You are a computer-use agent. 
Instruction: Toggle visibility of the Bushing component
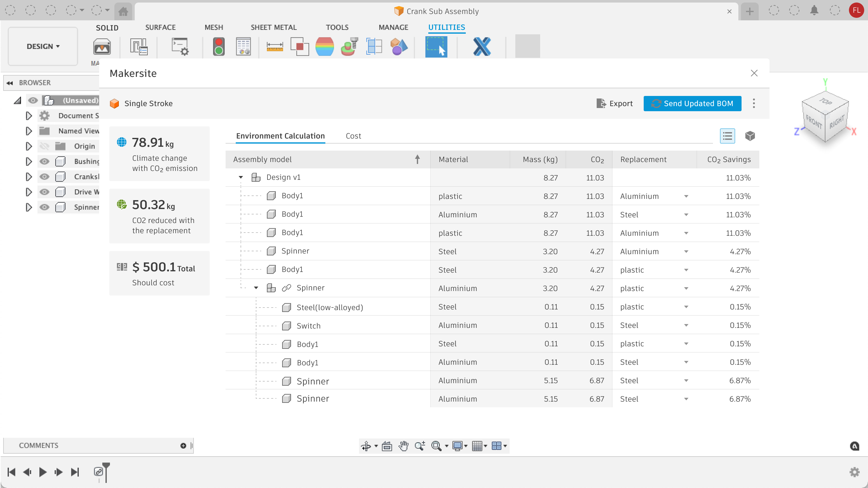(x=44, y=161)
